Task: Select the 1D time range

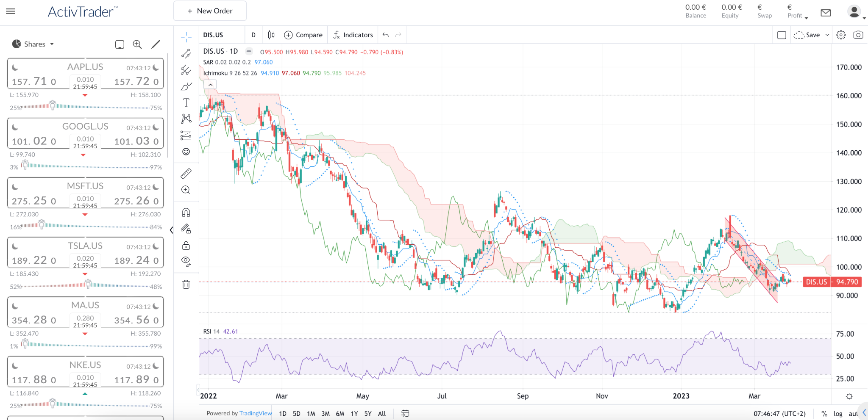Action: tap(283, 414)
